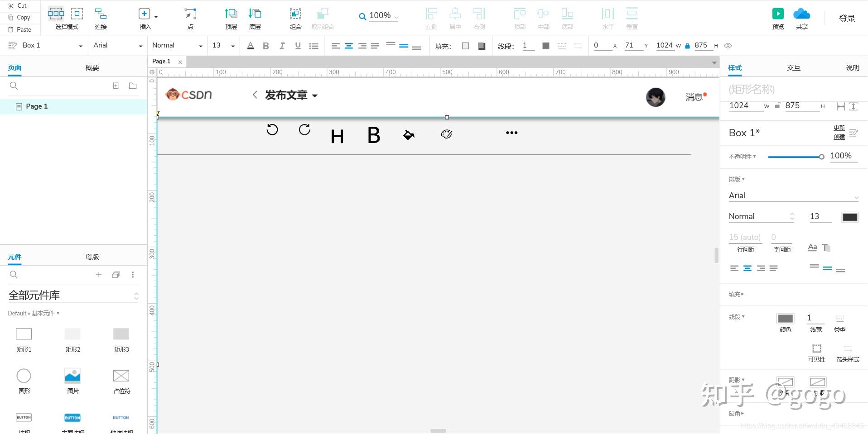Click the text color icon in toolbar
Image resolution: width=868 pixels, height=434 pixels.
point(251,46)
